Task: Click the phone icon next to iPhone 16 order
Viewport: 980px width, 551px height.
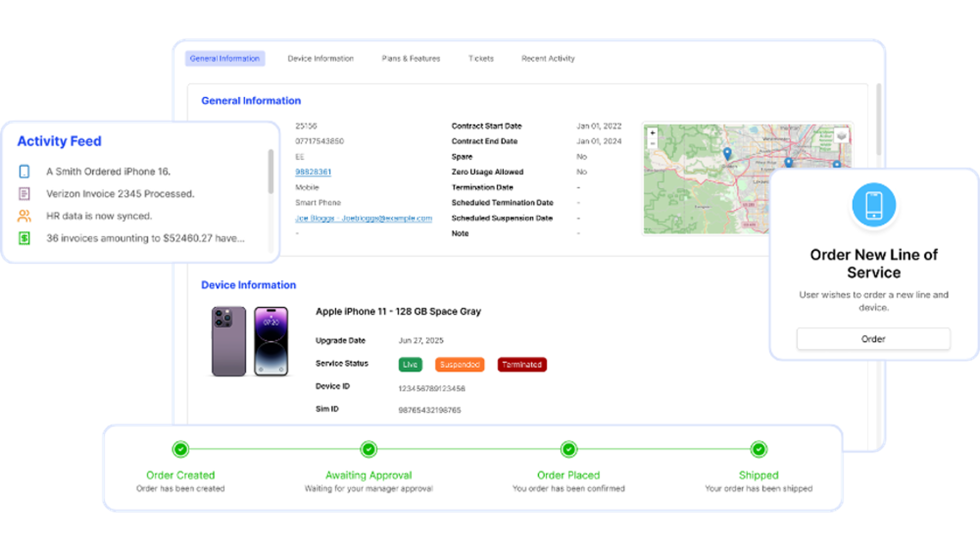Action: (x=24, y=171)
